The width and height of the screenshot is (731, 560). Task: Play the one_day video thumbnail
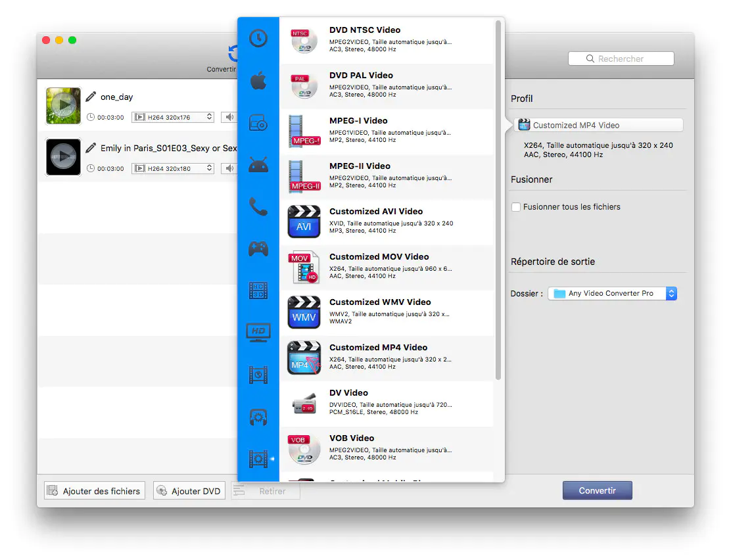[63, 106]
